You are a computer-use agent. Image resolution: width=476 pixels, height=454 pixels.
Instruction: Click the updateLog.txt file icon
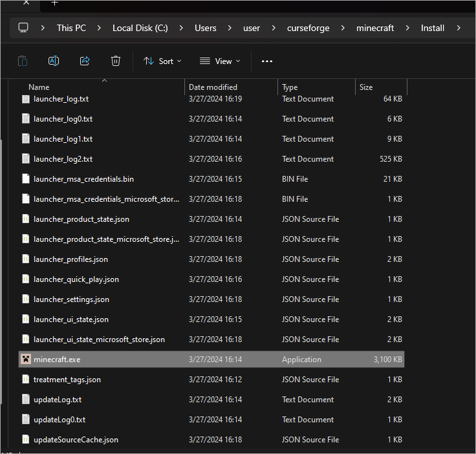click(x=26, y=400)
